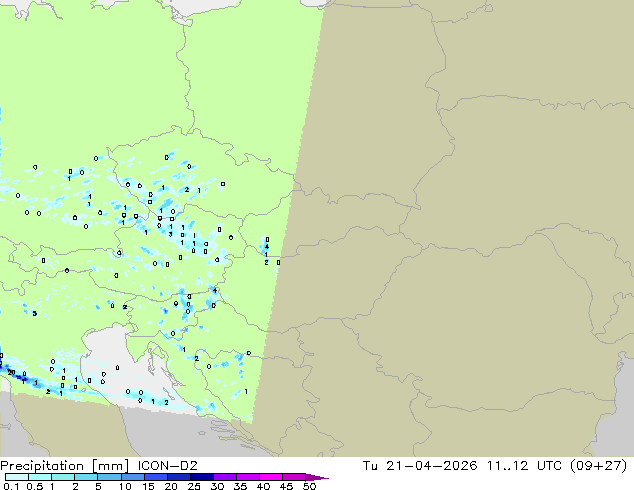This screenshot has width=634, height=490.
Task: Click the '25' legend scale value
Action: pos(194,486)
